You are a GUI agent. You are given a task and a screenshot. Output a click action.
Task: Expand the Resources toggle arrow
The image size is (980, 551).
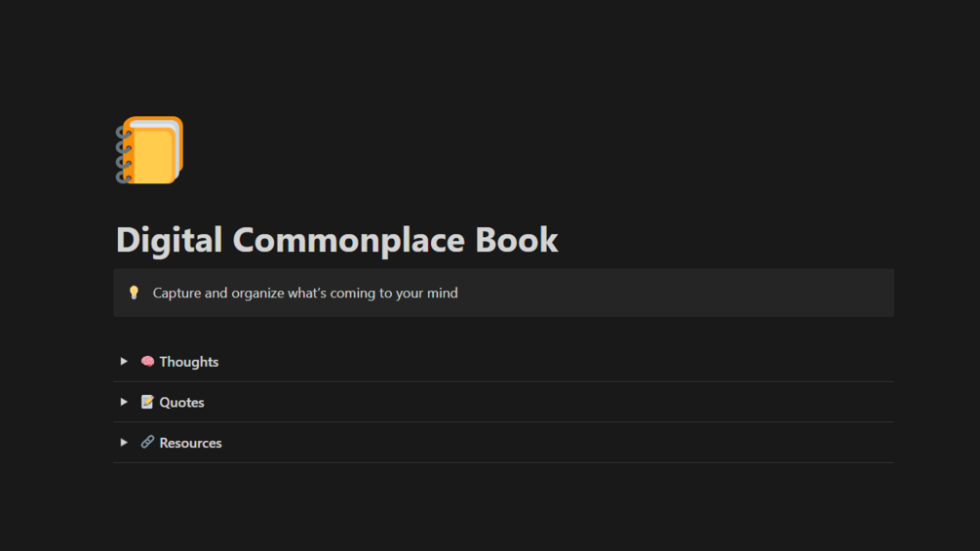pos(124,443)
